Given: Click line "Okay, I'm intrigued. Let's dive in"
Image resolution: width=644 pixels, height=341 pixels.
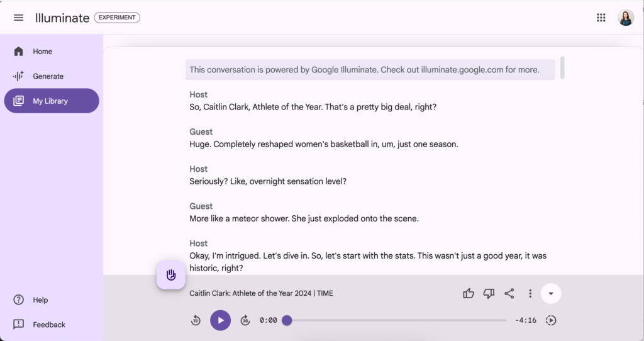Looking at the screenshot, I should coord(368,262).
